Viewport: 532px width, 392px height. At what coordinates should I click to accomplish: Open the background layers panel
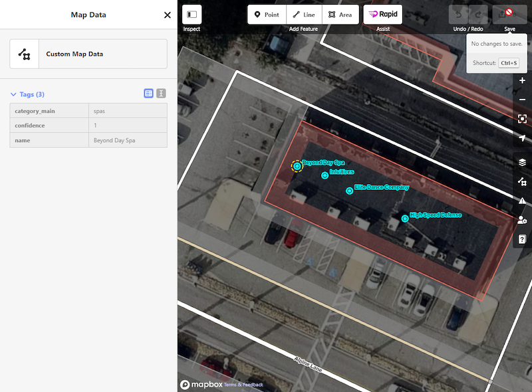coord(522,162)
